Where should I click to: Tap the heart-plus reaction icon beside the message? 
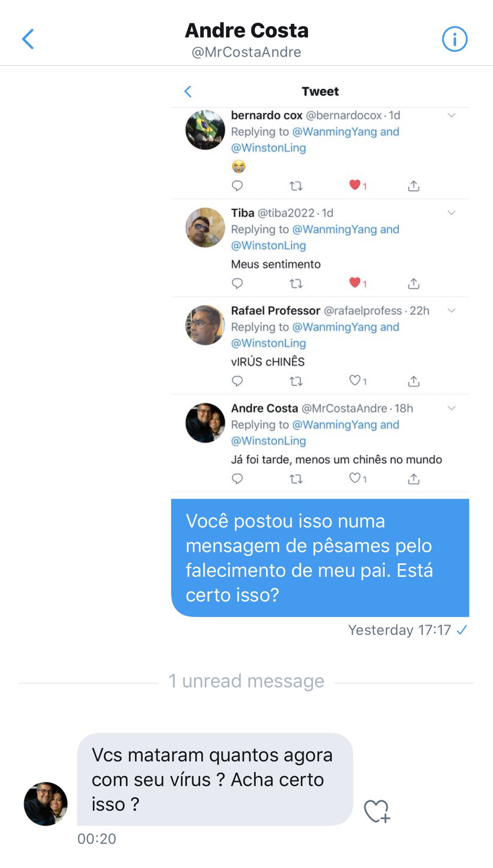pyautogui.click(x=377, y=811)
